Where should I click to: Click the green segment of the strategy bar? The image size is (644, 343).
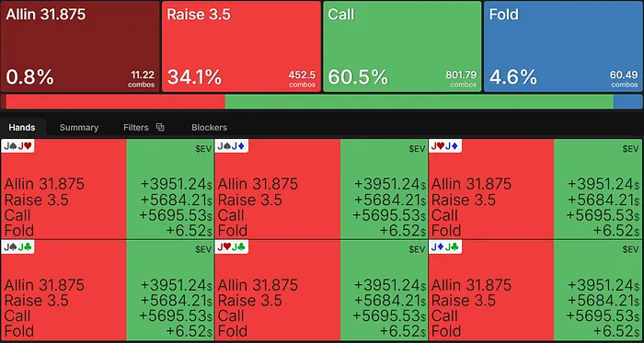tap(419, 101)
